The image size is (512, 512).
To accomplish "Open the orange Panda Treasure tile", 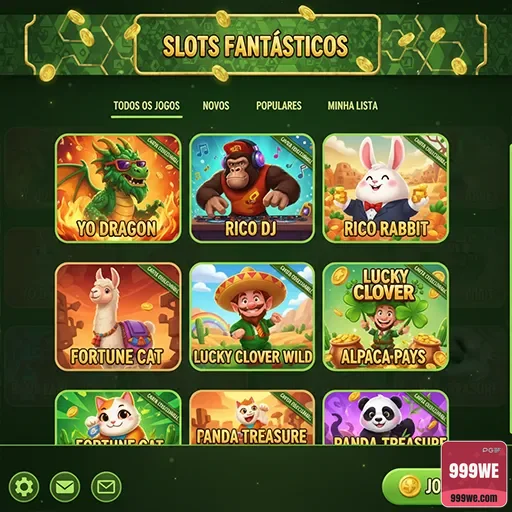I will [x=252, y=418].
